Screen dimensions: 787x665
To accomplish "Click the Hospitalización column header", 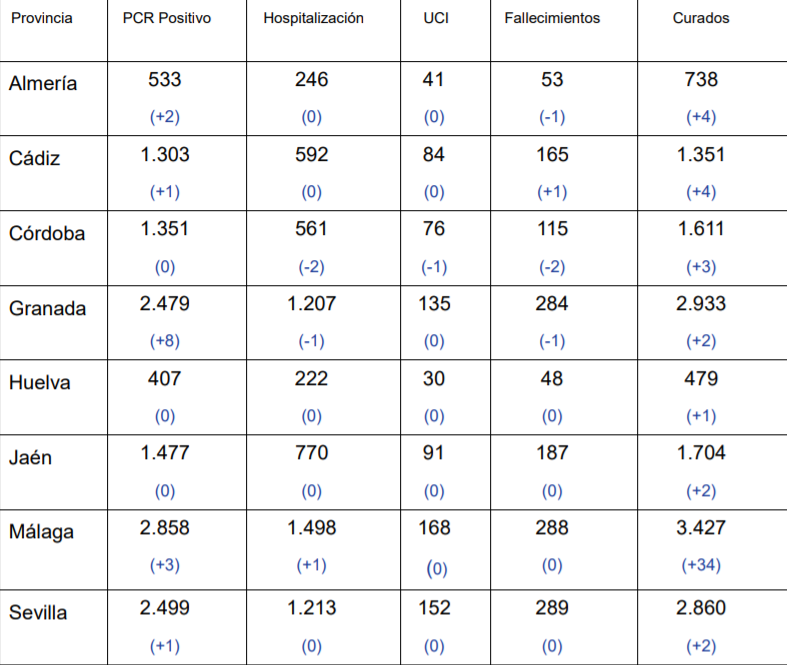I will 313,19.
